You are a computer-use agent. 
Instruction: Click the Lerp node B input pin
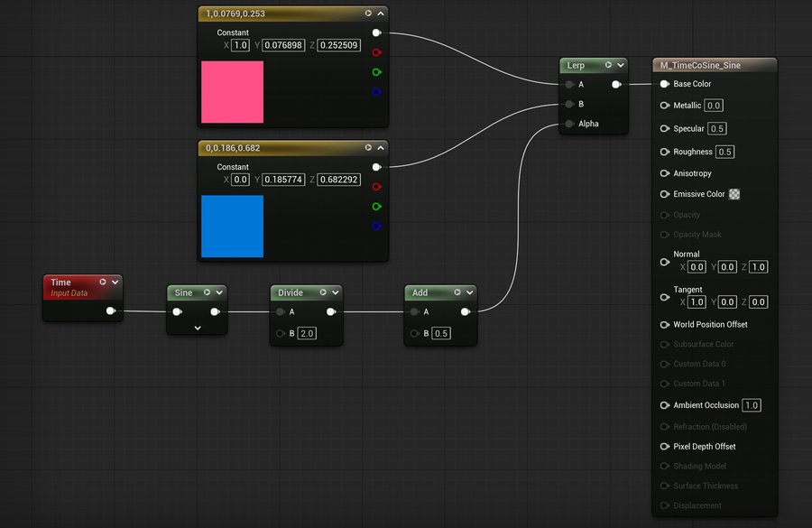pos(569,104)
